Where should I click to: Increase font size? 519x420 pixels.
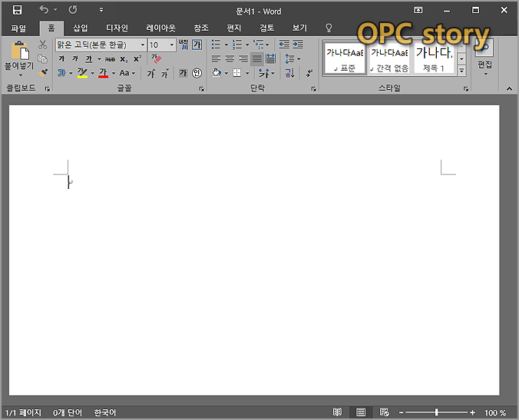(151, 73)
